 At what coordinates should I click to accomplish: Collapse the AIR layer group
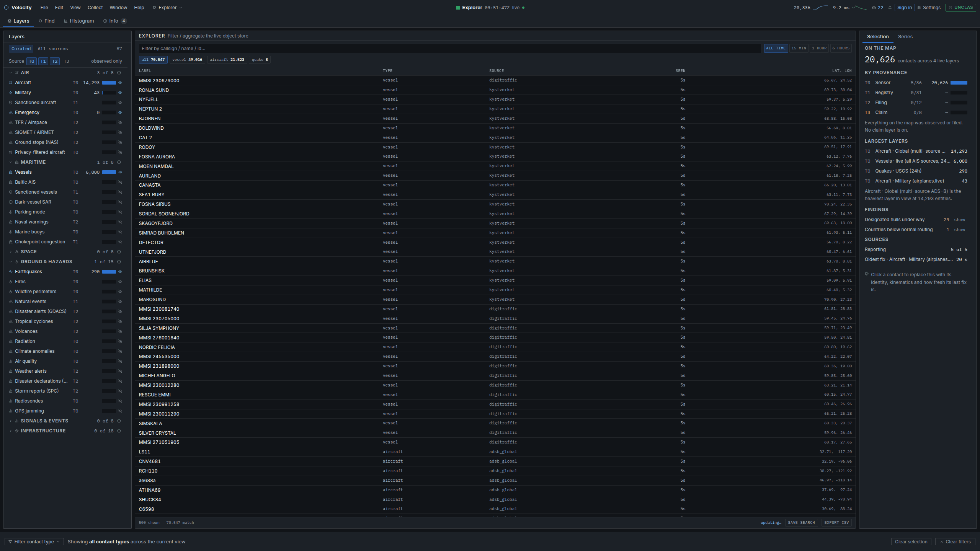tap(11, 73)
